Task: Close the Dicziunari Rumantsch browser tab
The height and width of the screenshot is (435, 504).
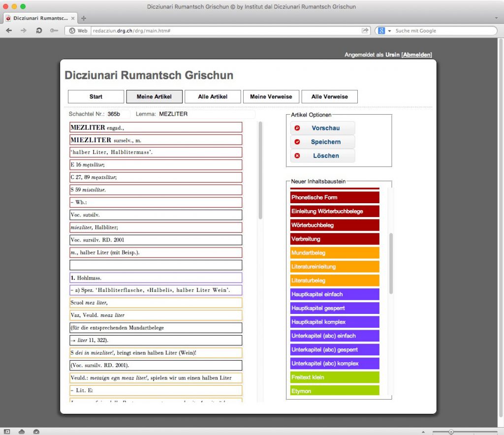Action: coord(73,18)
